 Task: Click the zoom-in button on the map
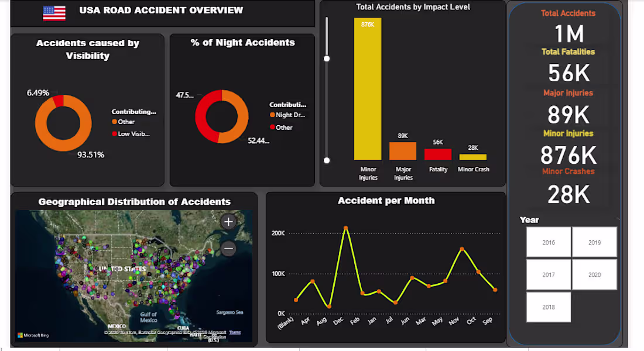[228, 221]
